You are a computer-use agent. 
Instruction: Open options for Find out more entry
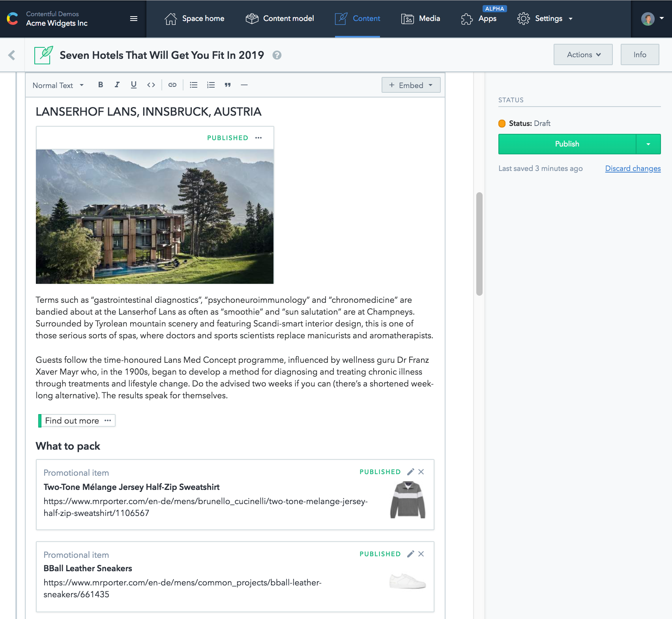point(108,420)
